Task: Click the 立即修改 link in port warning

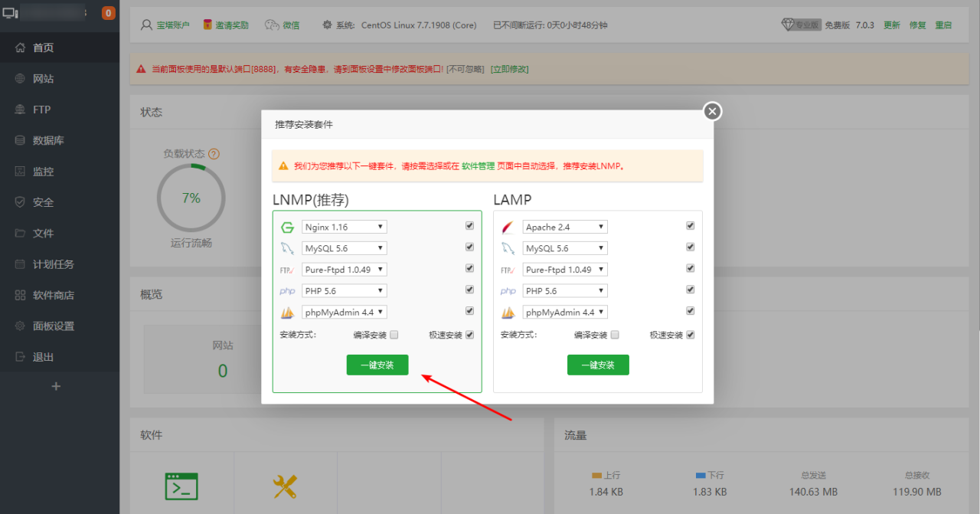Action: click(509, 69)
